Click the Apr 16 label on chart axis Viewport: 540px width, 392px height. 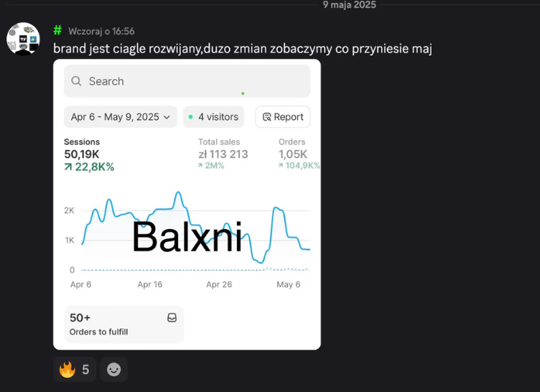149,284
